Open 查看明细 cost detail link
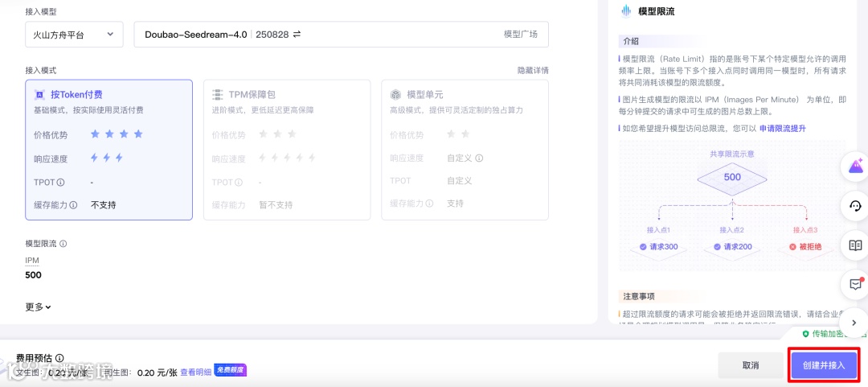Screen dimensions: 868x387 pyautogui.click(x=195, y=372)
